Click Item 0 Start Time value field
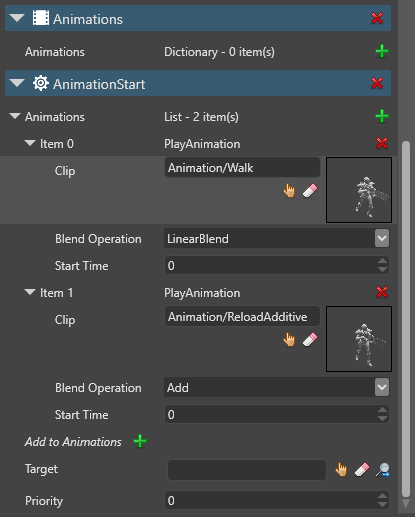 click(271, 266)
